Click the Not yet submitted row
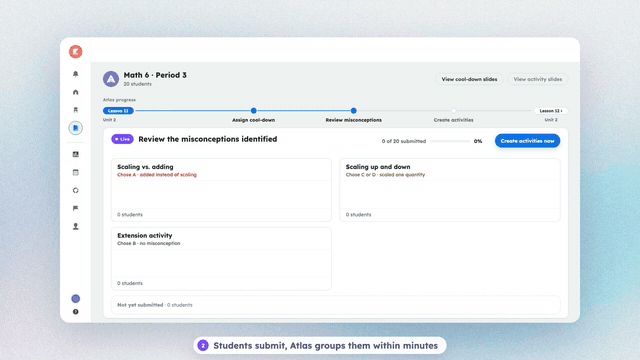Screen dimensions: 640x360 (x=336, y=305)
